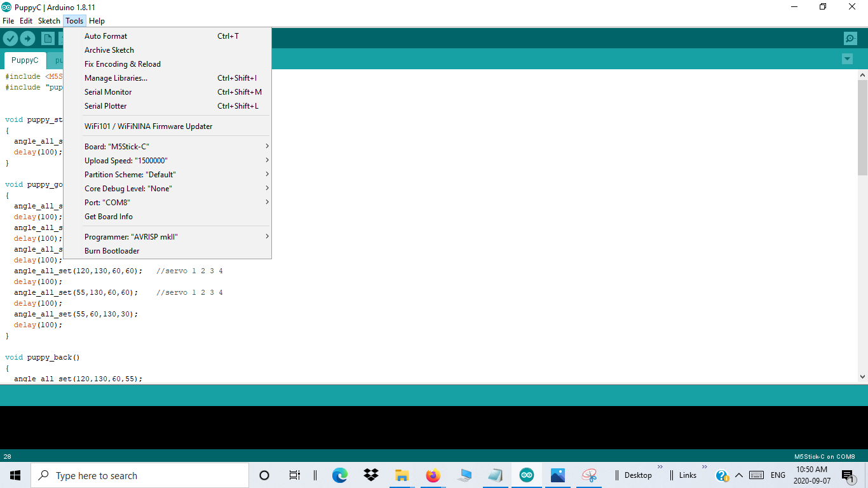Image resolution: width=868 pixels, height=488 pixels.
Task: Click line "angle_all_set(55,60,130,30);"
Action: pos(76,314)
